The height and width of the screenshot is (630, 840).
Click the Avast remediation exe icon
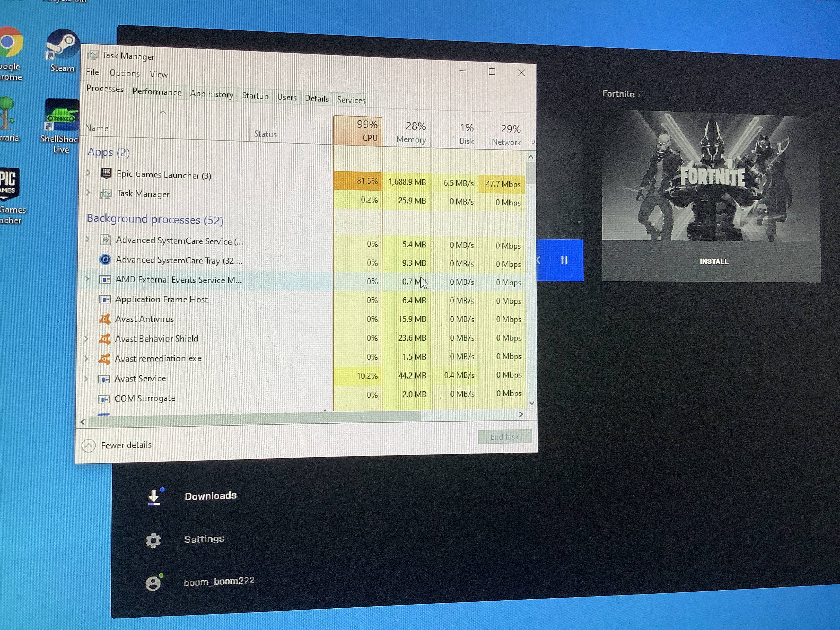(104, 358)
